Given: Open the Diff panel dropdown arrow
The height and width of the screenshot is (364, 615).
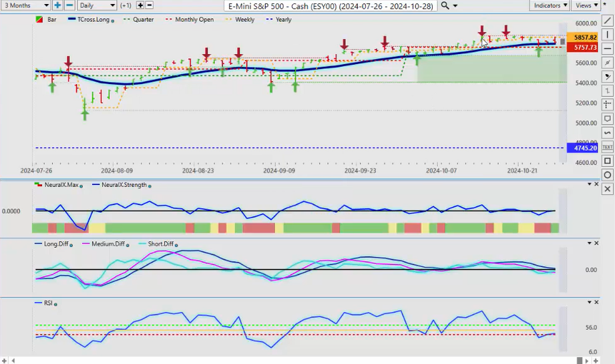Looking at the screenshot, I should click(589, 243).
